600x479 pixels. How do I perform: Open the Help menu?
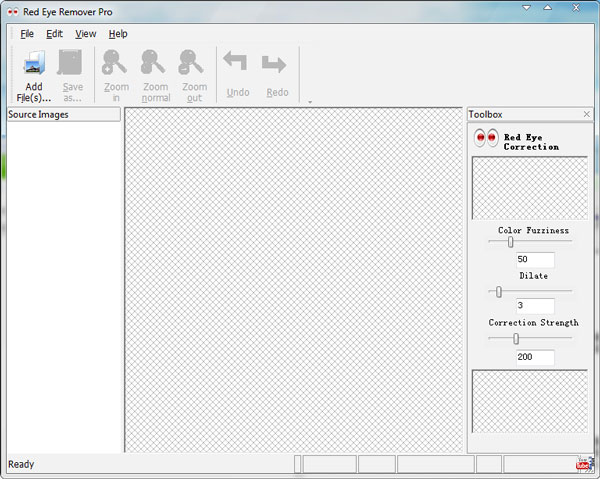[x=118, y=34]
